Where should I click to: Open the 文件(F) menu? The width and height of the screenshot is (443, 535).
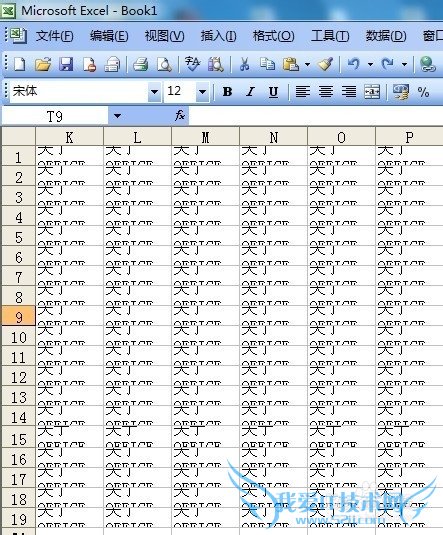click(x=55, y=36)
